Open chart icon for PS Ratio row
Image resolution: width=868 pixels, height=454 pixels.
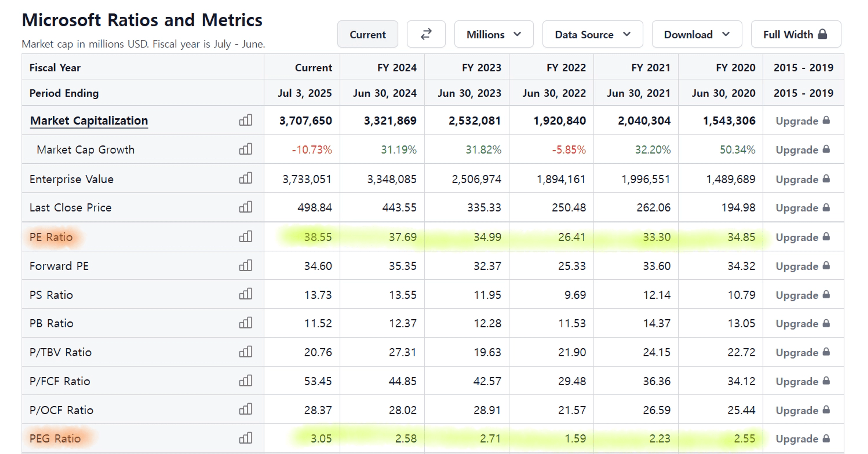pos(246,294)
